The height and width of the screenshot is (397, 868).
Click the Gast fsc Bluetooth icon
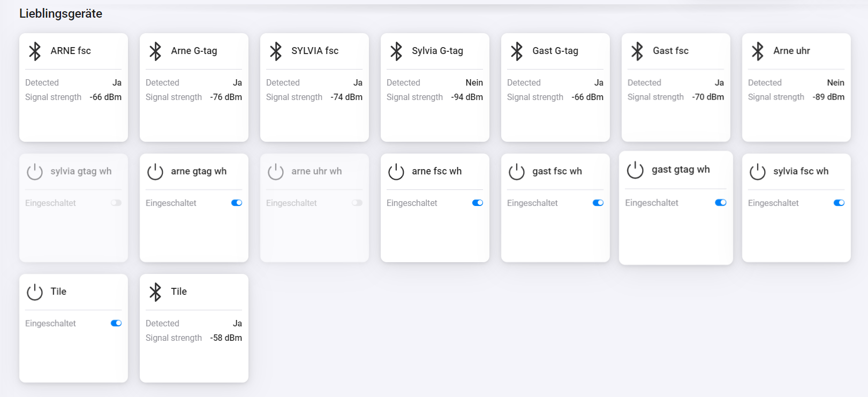(x=637, y=51)
